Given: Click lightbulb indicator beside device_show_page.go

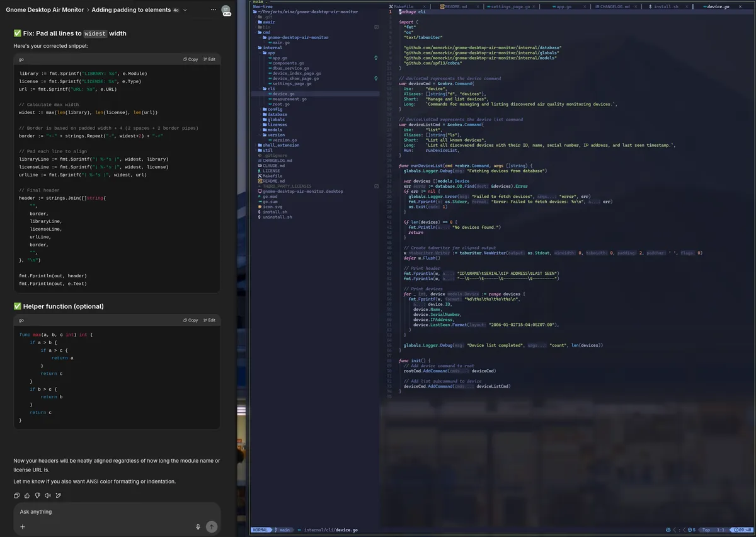Looking at the screenshot, I should (376, 78).
